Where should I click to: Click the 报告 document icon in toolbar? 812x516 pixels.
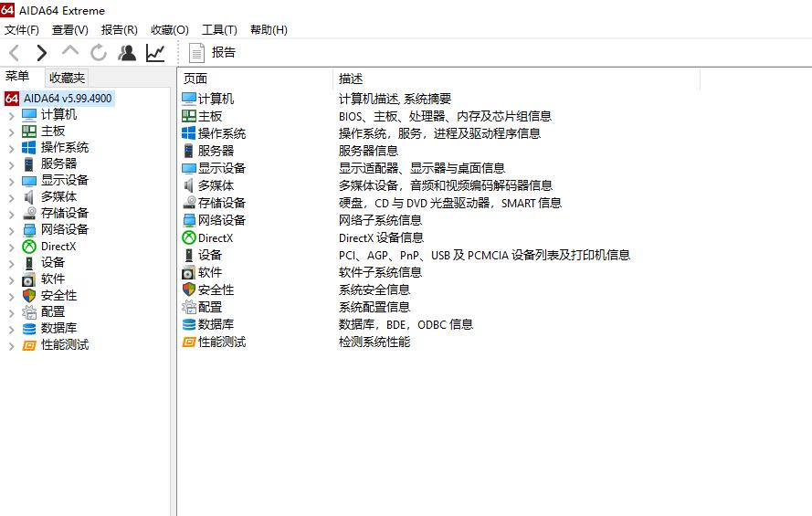(196, 53)
